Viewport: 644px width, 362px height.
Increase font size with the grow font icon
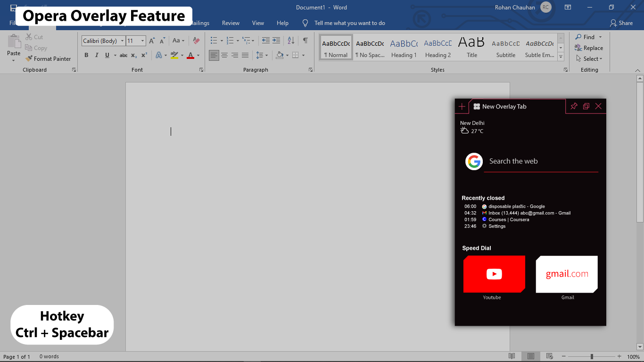coord(152,41)
